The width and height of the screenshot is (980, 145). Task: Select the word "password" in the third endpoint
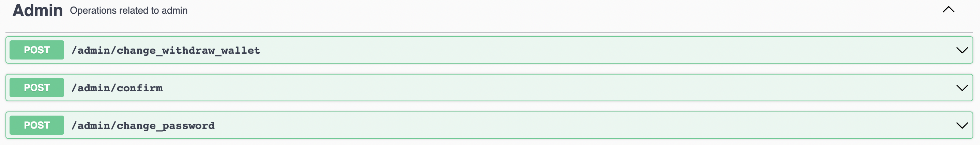click(188, 126)
